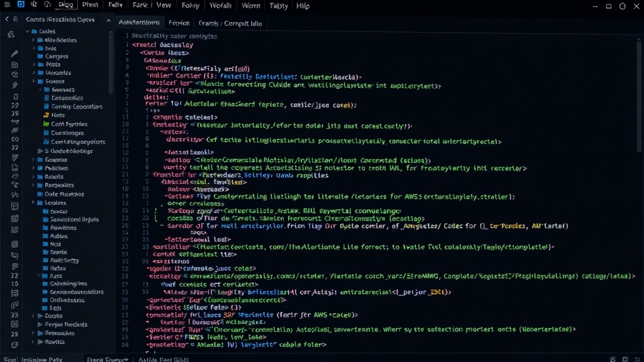Open the hamburger menu icon

point(7,5)
